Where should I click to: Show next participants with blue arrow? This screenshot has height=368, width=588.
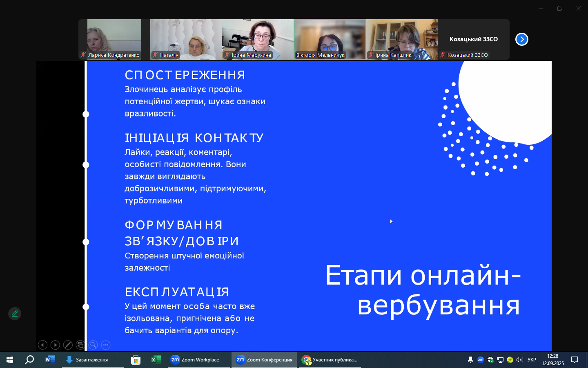click(x=522, y=39)
